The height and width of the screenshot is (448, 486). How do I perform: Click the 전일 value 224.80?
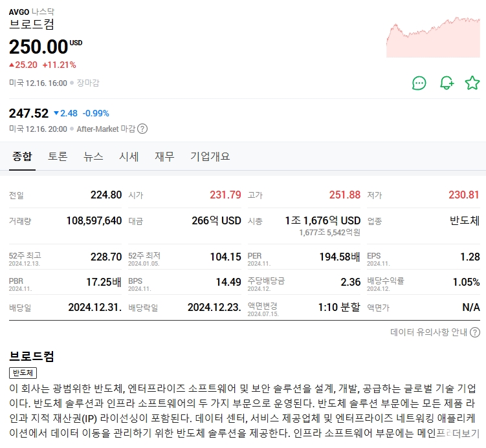106,195
